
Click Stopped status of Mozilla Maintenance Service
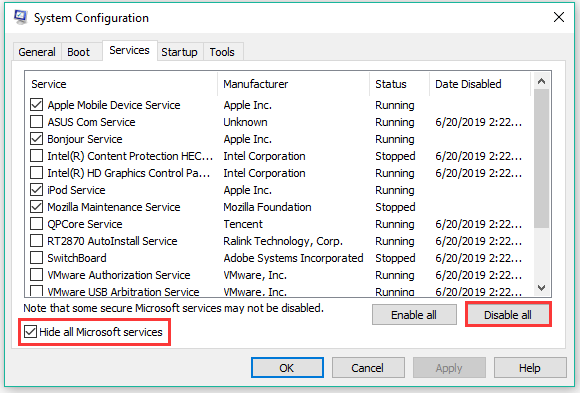(395, 207)
